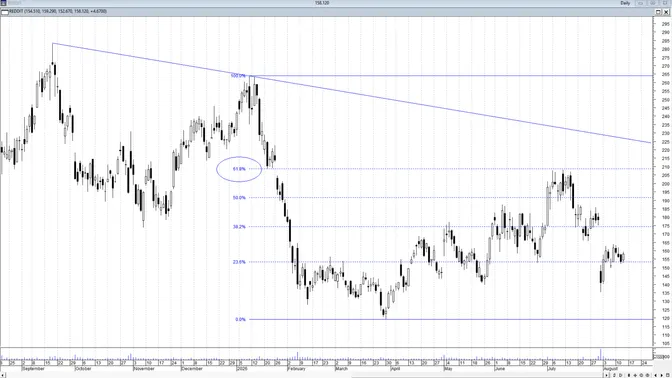
Task: Close the inner REDDIT chart window
Action: [666, 12]
